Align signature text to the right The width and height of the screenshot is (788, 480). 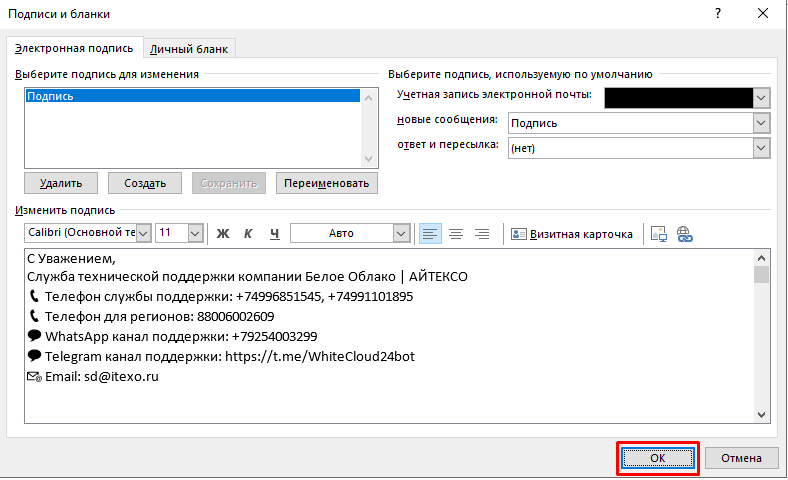pos(482,233)
